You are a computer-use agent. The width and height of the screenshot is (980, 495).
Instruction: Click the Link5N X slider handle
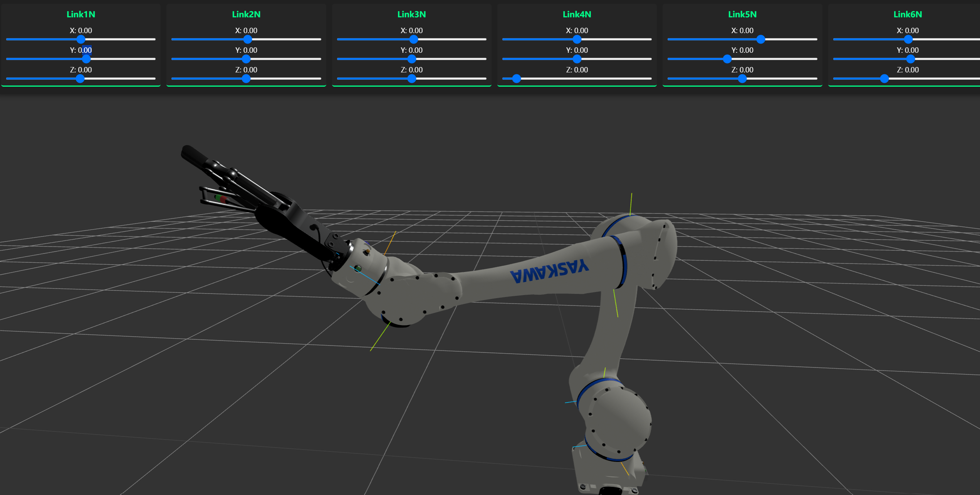point(760,39)
